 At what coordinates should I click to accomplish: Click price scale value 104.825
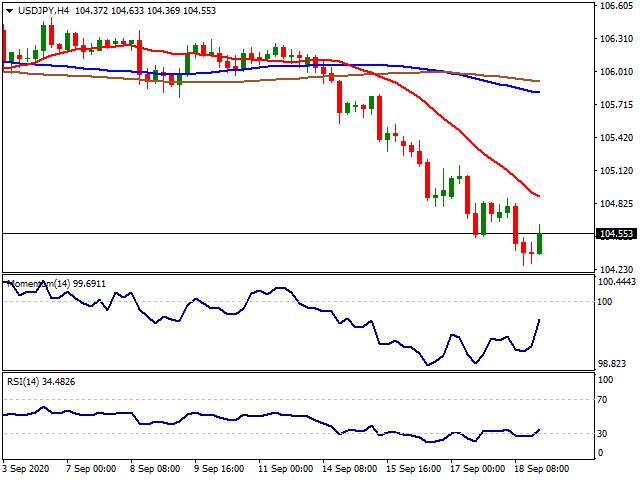coord(616,204)
